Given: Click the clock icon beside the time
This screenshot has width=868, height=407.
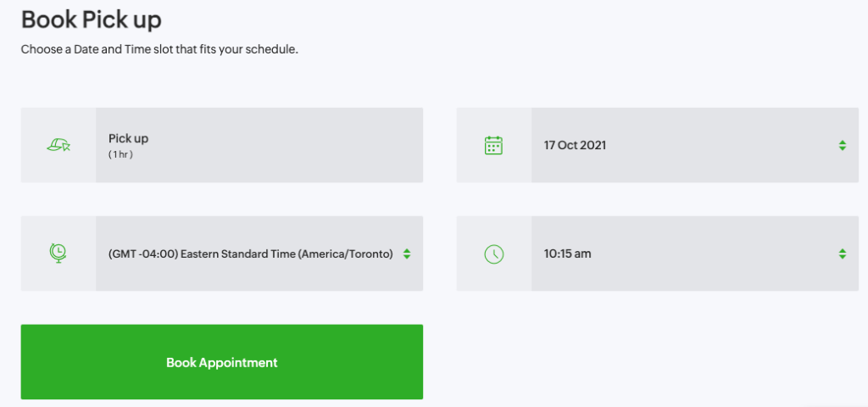Looking at the screenshot, I should click(494, 254).
